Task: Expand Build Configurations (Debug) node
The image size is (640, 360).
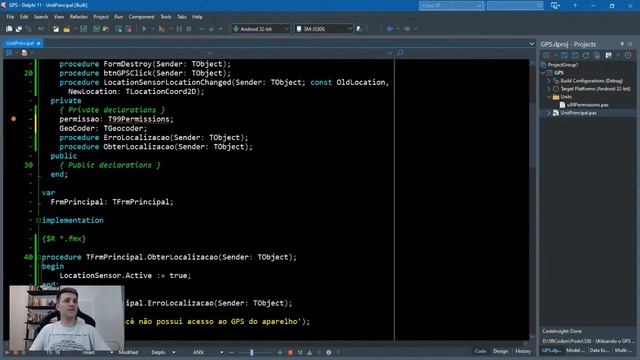Action: click(549, 81)
